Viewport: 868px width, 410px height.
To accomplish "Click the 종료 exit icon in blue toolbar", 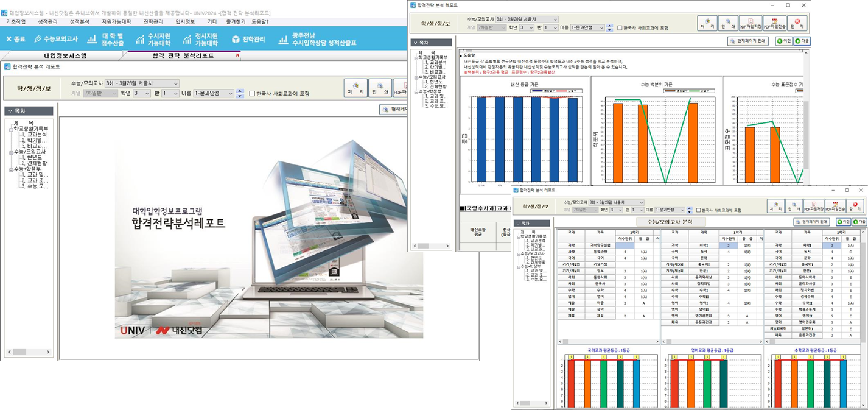I will [16, 39].
